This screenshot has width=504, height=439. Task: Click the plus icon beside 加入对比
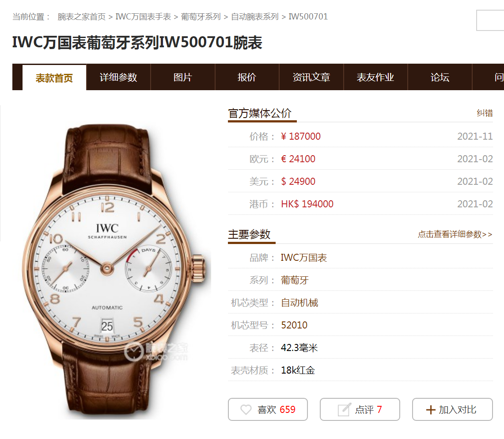[430, 410]
